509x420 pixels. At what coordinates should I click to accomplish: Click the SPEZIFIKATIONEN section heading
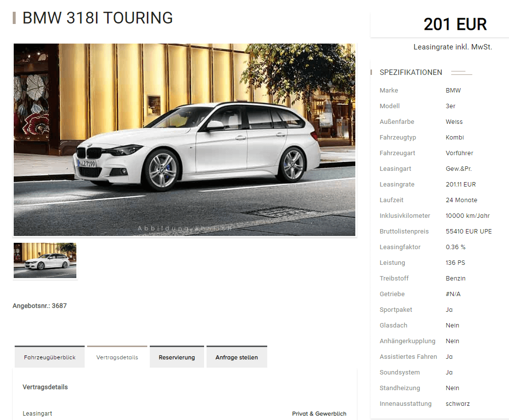pyautogui.click(x=411, y=72)
